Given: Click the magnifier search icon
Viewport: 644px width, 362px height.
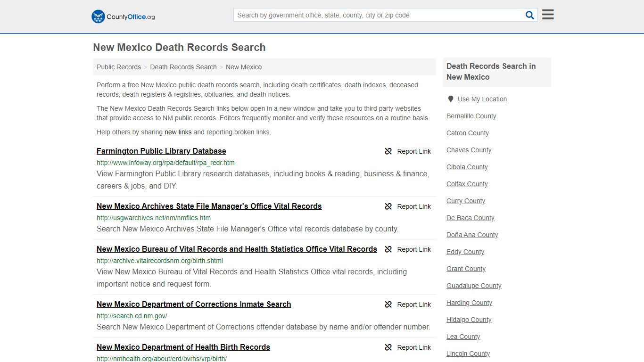Looking at the screenshot, I should 530,15.
